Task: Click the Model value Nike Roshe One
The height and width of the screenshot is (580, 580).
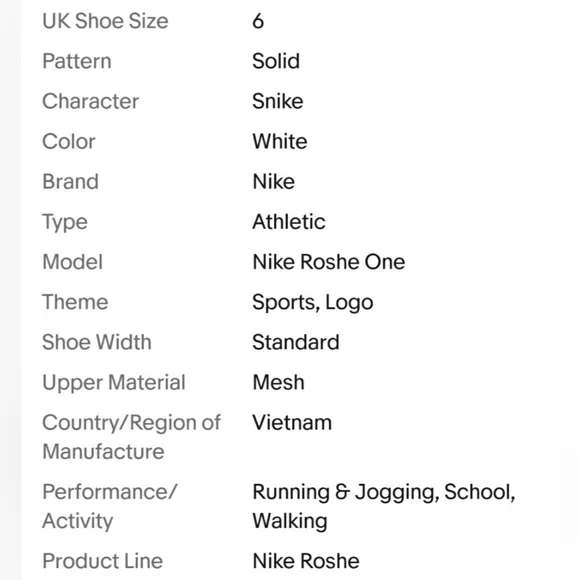Action: 329,262
